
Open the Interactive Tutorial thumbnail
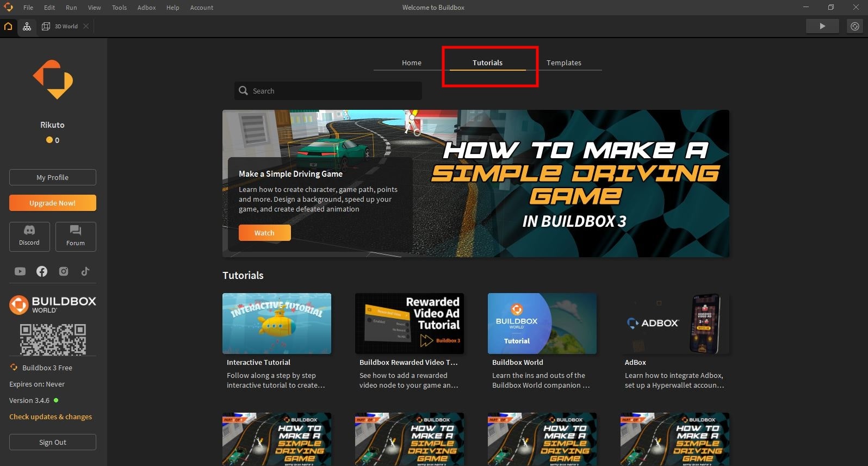point(277,324)
